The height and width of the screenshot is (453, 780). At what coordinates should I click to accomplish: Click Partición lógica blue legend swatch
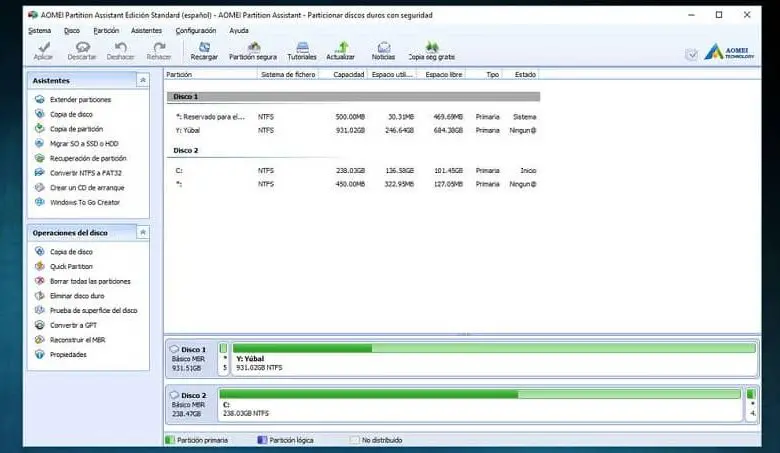click(262, 440)
